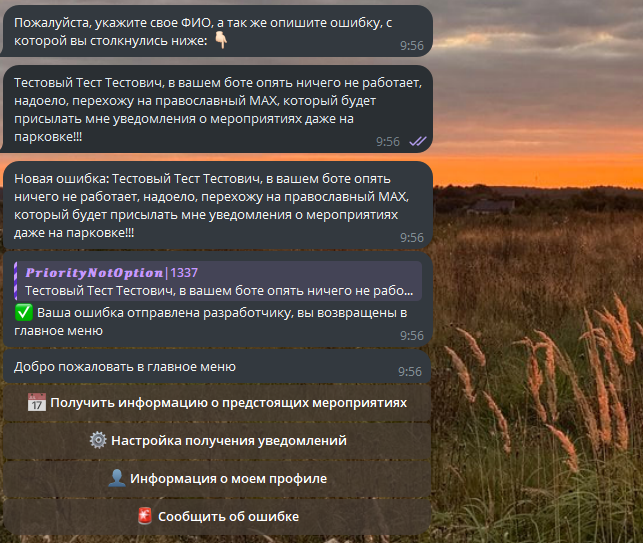Click the green checkmark emoji in confirmation message
This screenshot has height=543, width=643.
coord(23,313)
